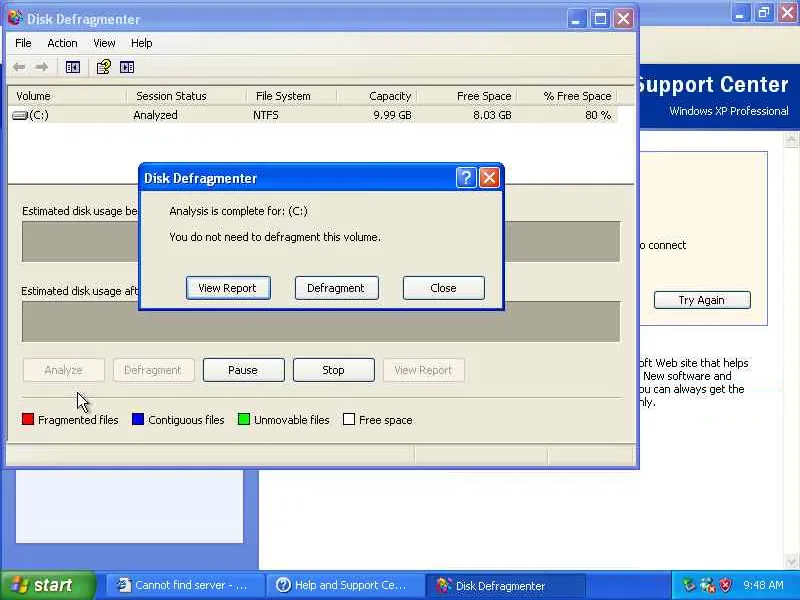Sort by Session Status column header
This screenshot has width=800, height=600.
pos(185,96)
